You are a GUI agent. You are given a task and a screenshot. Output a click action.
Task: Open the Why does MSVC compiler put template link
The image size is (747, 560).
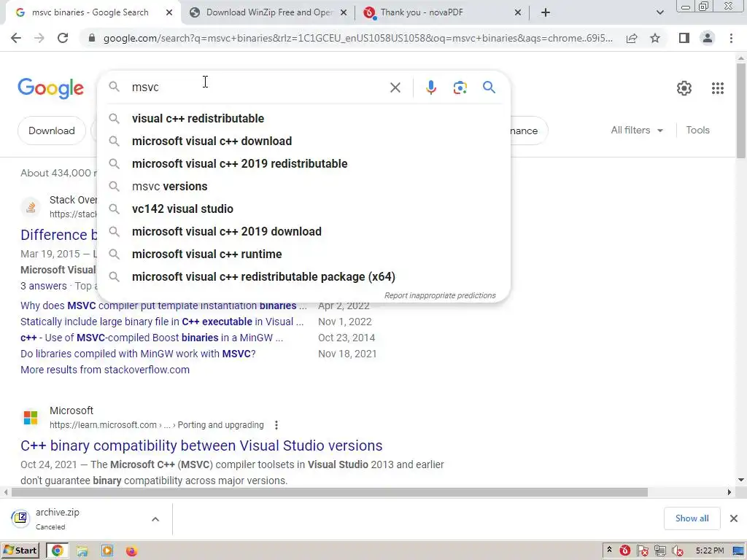pos(163,306)
